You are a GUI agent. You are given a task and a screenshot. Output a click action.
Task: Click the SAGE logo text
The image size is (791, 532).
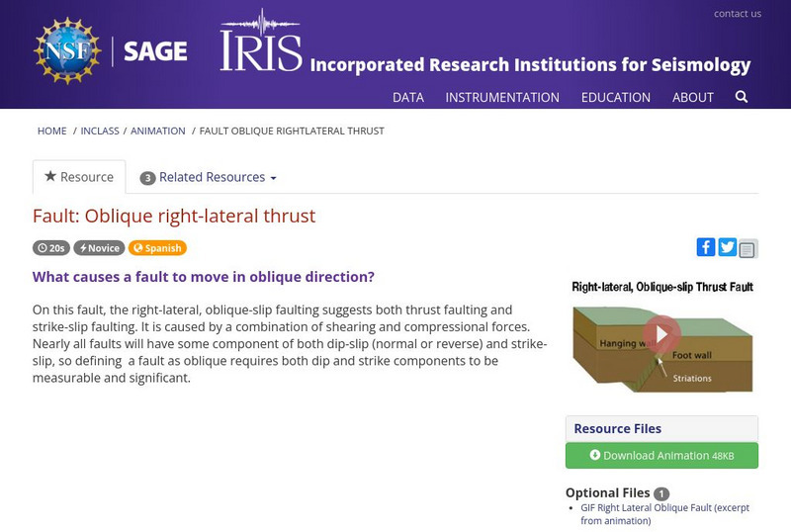tap(155, 51)
